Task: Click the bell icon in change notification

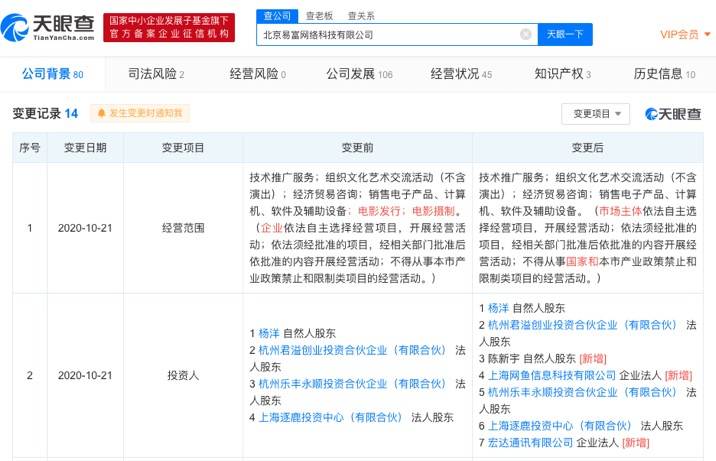Action: 101,113
